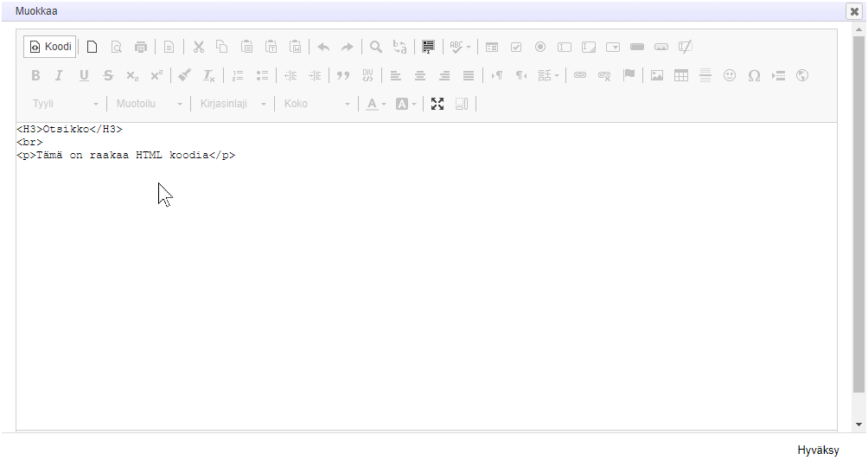Maximize the editor with the fullscreen icon
The height and width of the screenshot is (473, 868).
[437, 104]
